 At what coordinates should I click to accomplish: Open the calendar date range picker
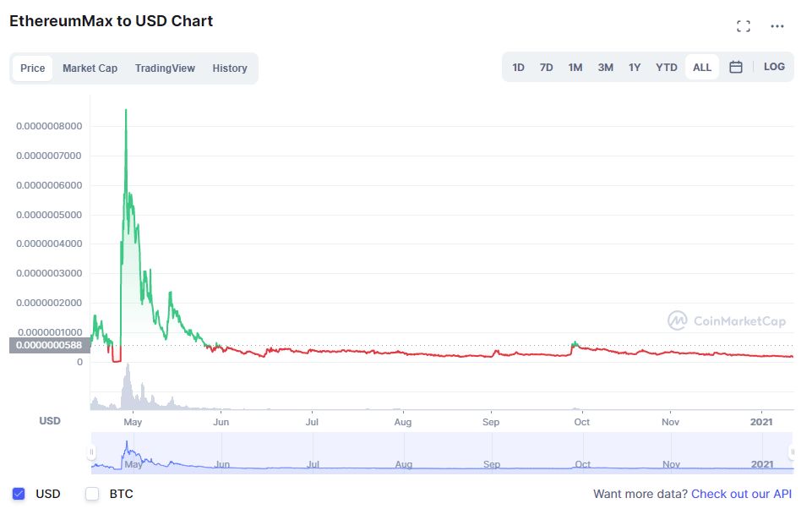[x=735, y=67]
